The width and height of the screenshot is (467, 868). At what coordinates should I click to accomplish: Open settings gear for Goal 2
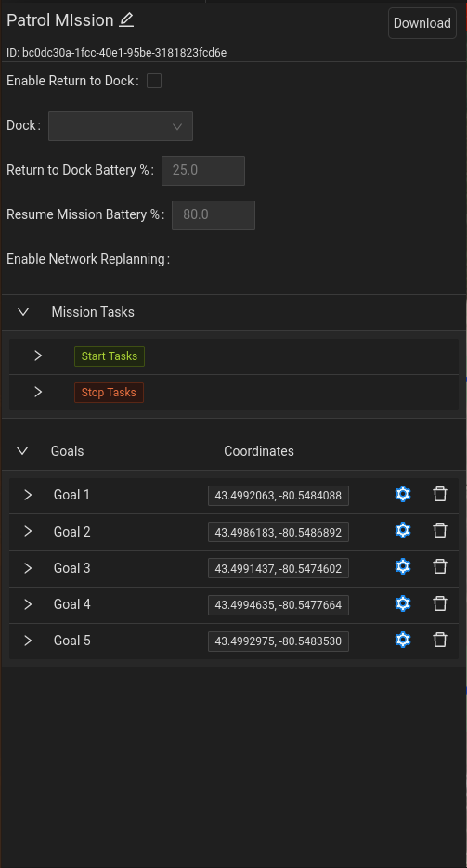pos(403,530)
